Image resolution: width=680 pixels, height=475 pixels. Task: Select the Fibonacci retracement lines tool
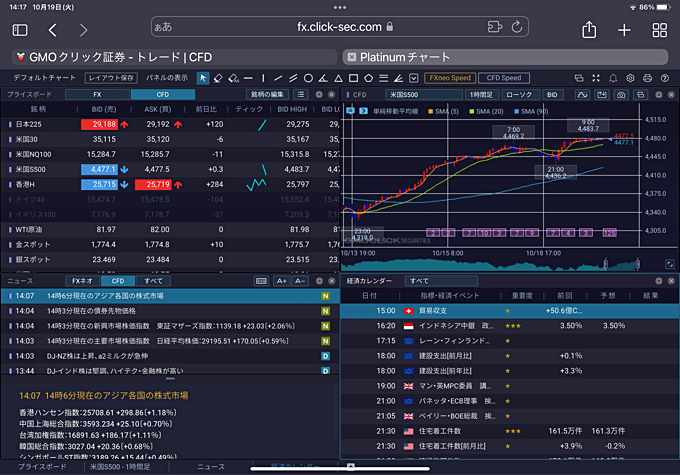(x=383, y=78)
